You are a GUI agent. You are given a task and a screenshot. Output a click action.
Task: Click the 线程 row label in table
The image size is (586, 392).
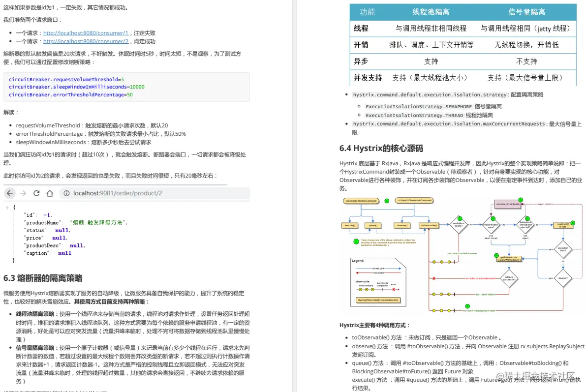click(361, 29)
